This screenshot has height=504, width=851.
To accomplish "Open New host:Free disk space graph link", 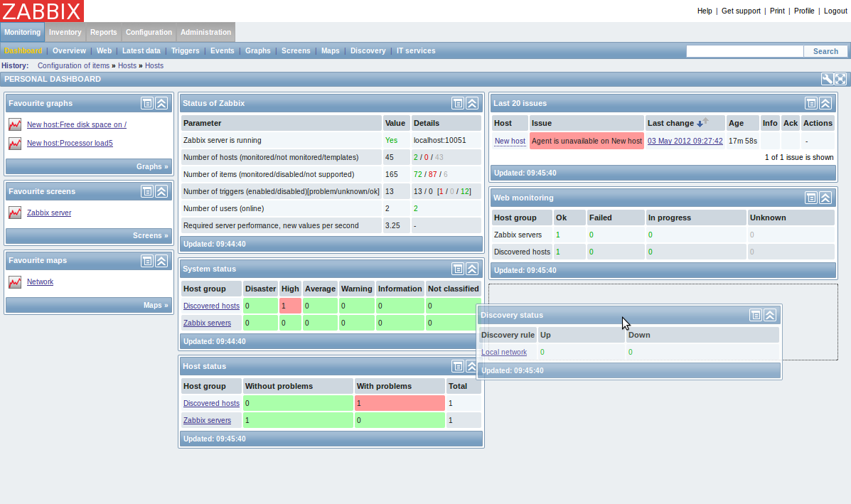I will click(x=77, y=125).
